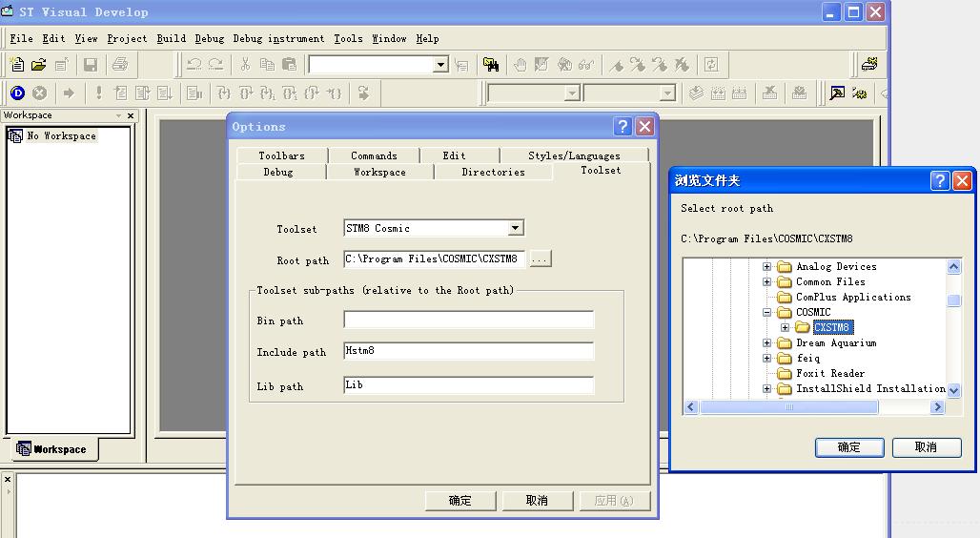Click the Step Into braces icon

click(x=224, y=93)
